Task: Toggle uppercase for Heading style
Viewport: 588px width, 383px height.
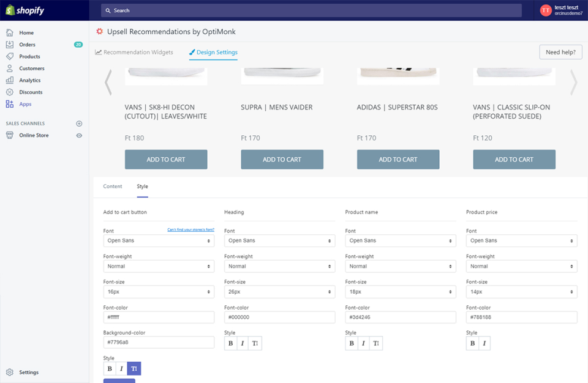Action: coord(255,343)
